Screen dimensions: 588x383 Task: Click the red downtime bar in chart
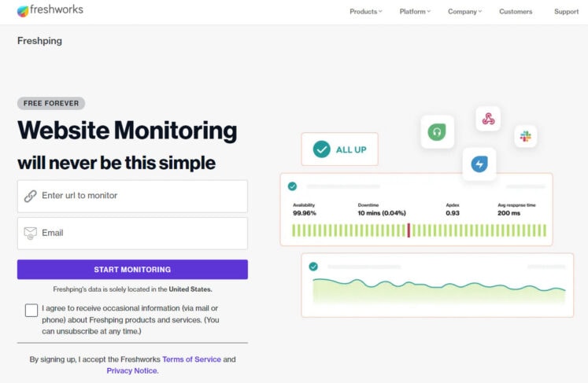pyautogui.click(x=409, y=230)
